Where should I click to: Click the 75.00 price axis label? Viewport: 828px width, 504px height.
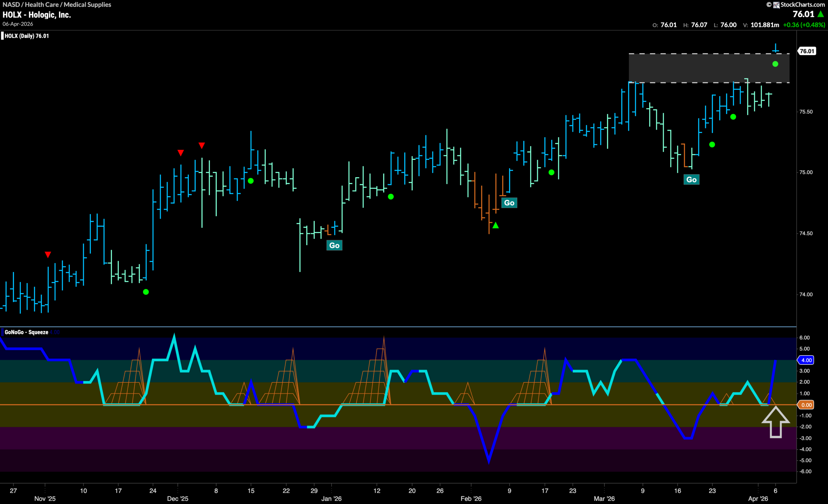tap(806, 172)
